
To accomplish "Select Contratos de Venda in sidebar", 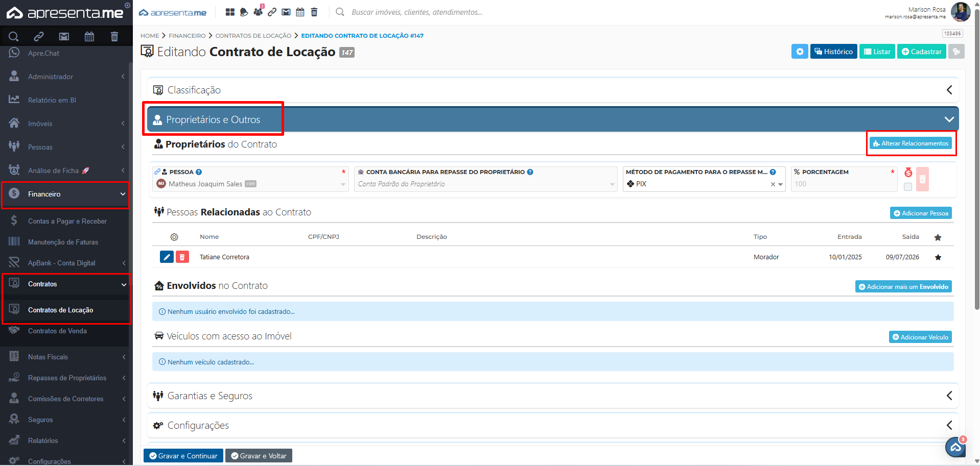I will coord(57,331).
